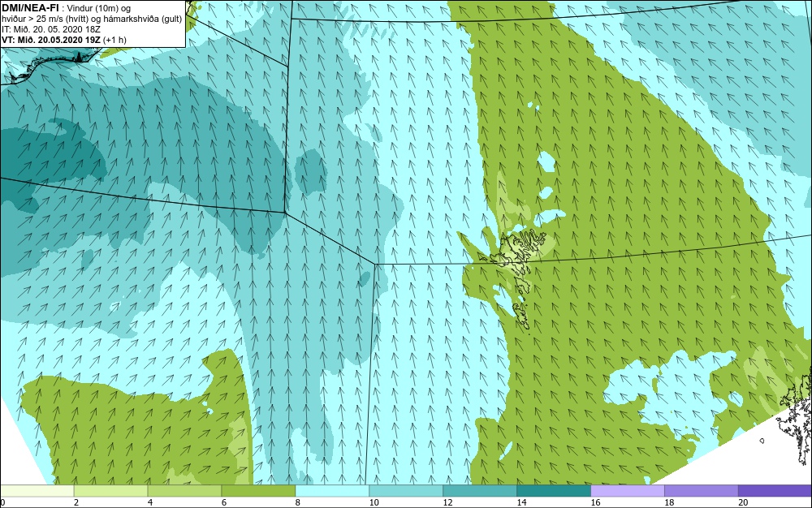
Task: Select the "10" scale label
Action: (x=374, y=502)
